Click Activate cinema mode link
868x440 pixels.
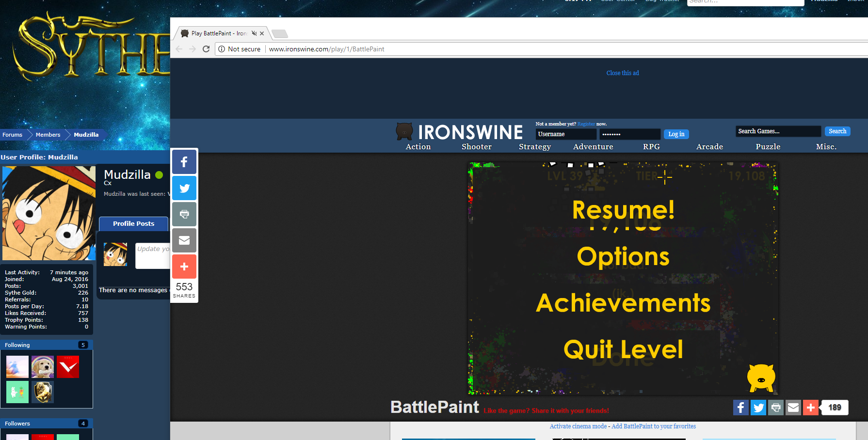coord(578,426)
